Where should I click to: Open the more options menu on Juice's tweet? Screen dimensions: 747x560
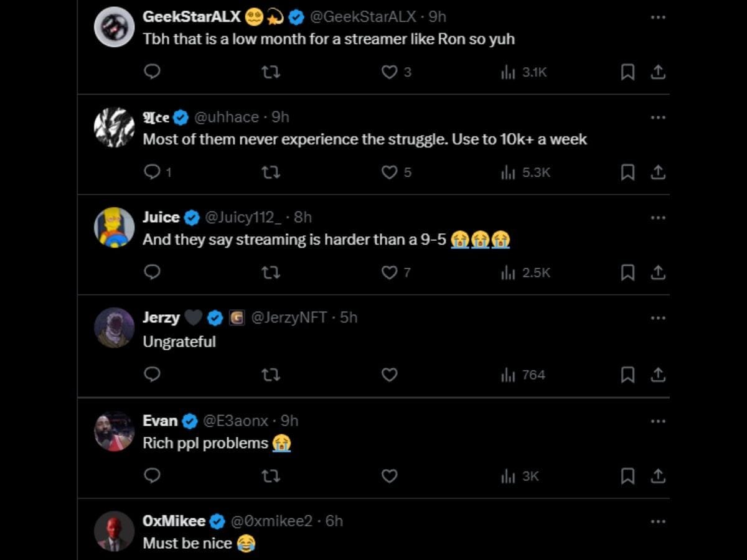pos(658,218)
